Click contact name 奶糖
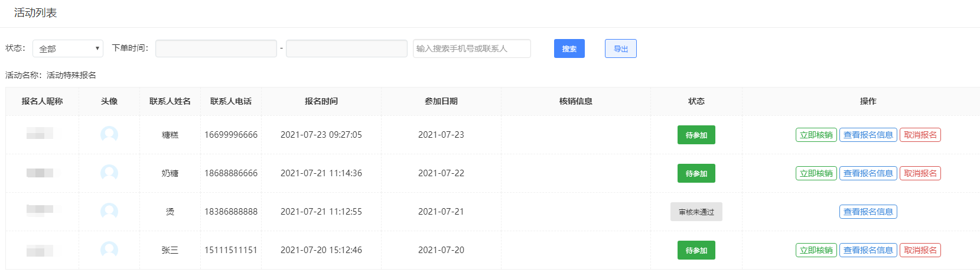Image resolution: width=980 pixels, height=272 pixels. point(170,173)
